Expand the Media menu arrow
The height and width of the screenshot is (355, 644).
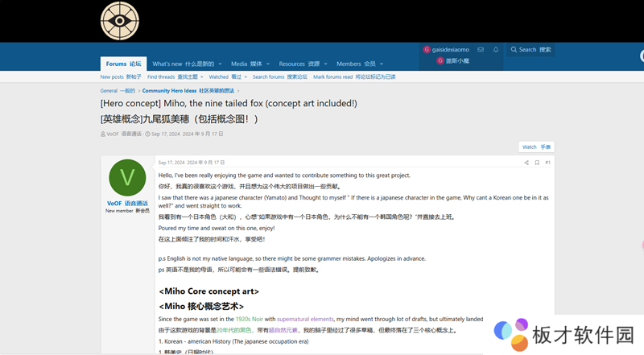(269, 64)
